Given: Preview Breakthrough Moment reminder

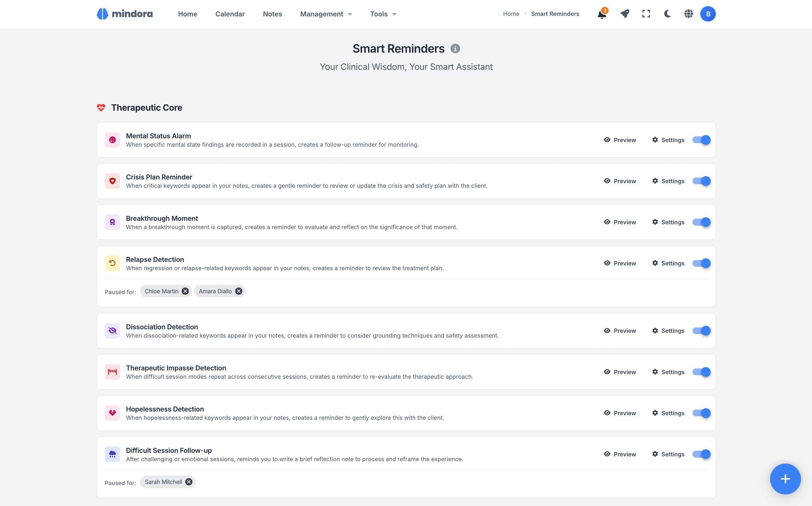Looking at the screenshot, I should tap(620, 222).
